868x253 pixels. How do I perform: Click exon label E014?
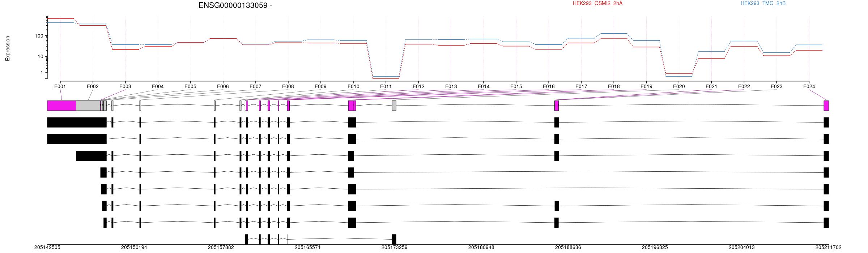[484, 87]
